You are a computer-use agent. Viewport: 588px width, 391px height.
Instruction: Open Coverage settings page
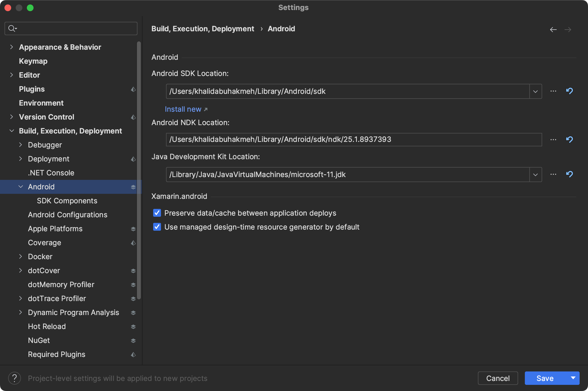pyautogui.click(x=44, y=243)
